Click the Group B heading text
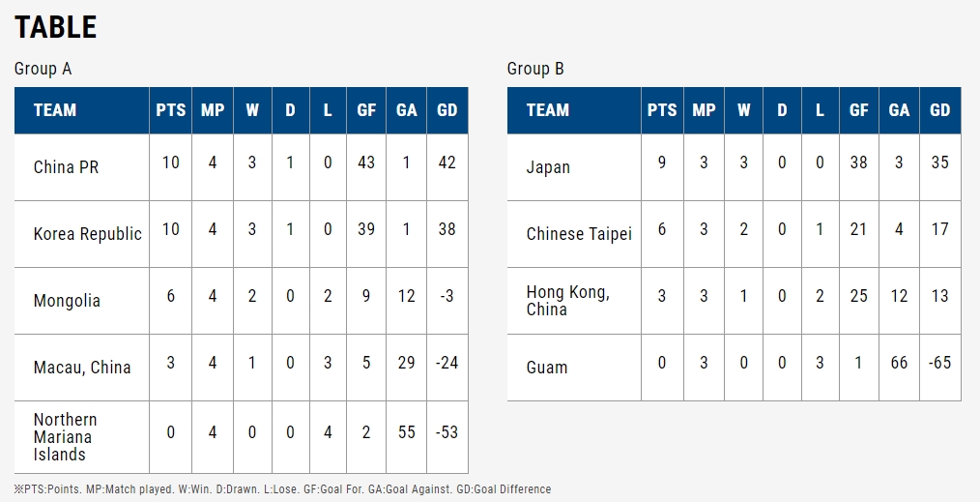The width and height of the screenshot is (980, 502). point(535,69)
